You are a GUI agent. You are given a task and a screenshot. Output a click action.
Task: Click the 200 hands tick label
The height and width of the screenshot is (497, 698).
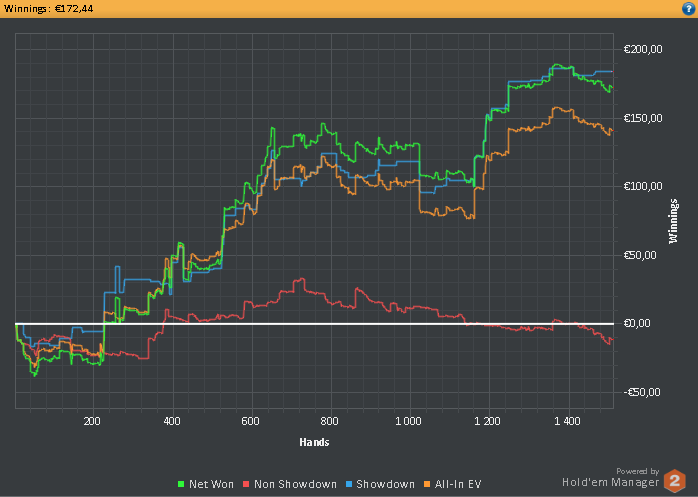[92, 422]
